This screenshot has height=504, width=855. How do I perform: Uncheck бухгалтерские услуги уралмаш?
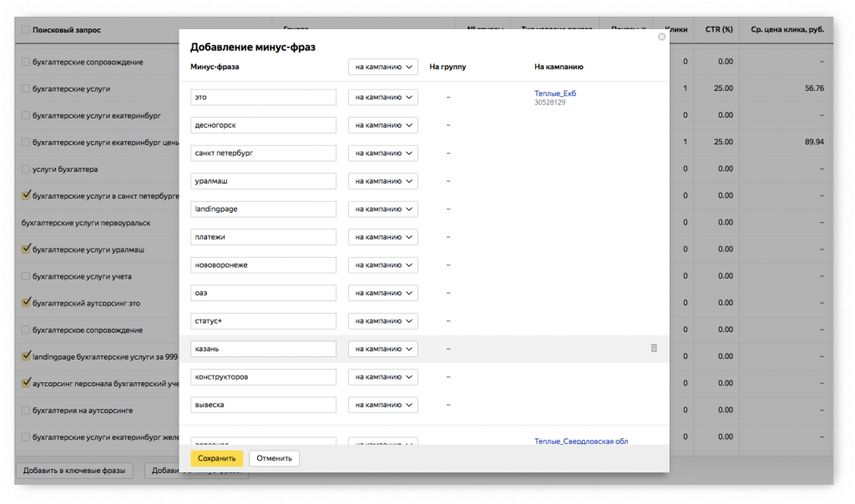[26, 249]
